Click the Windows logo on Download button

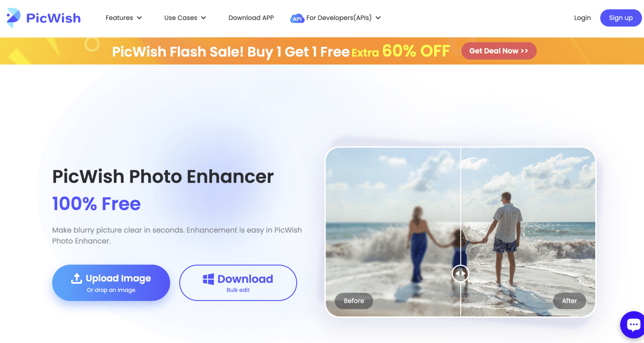point(208,279)
